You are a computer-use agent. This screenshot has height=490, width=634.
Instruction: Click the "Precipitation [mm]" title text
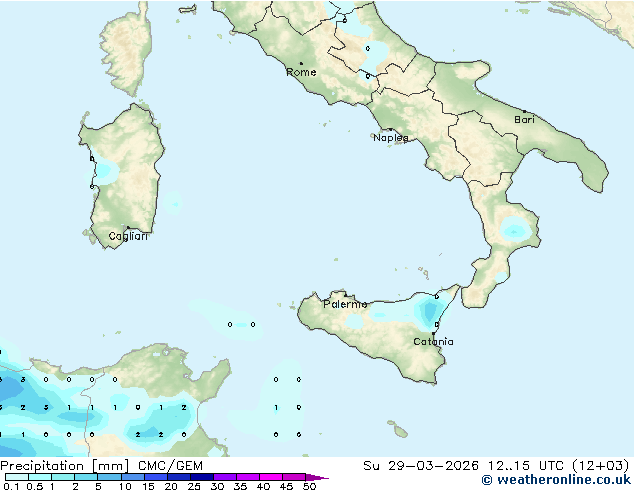[x=65, y=466]
